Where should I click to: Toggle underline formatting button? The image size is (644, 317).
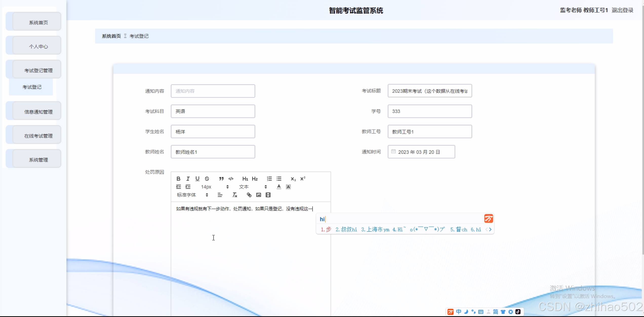(197, 179)
